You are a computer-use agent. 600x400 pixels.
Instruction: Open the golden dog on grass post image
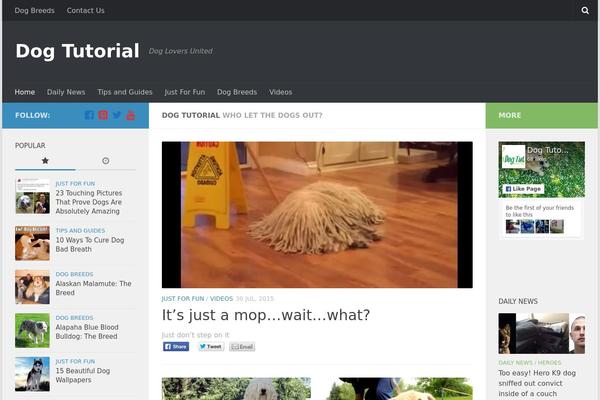[398, 389]
